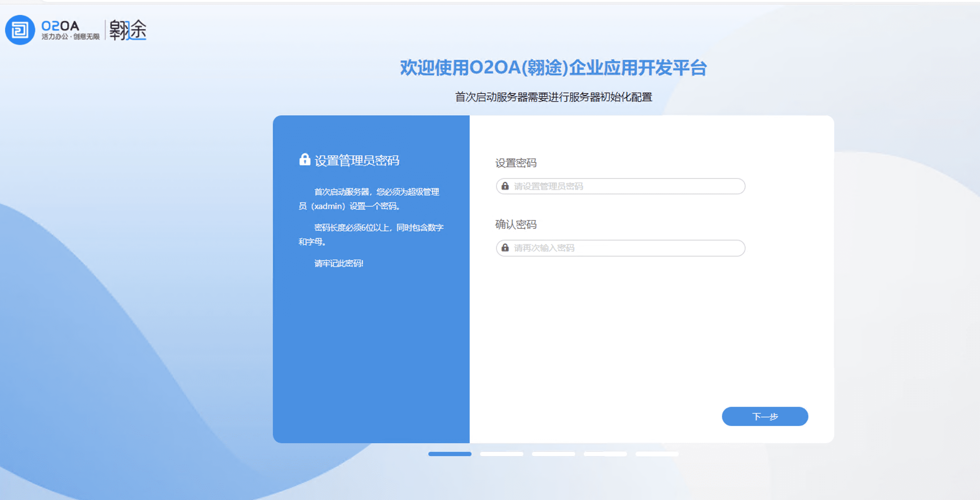This screenshot has height=500, width=980.
Task: Click 首次启动服务器需要进行服务器初始化配置 subtitle
Action: click(554, 97)
